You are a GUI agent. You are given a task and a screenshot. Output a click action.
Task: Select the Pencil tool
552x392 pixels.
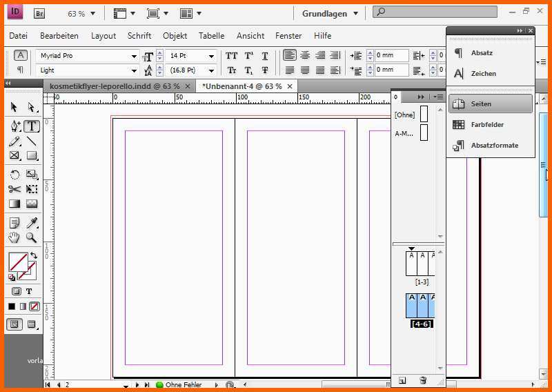14,141
